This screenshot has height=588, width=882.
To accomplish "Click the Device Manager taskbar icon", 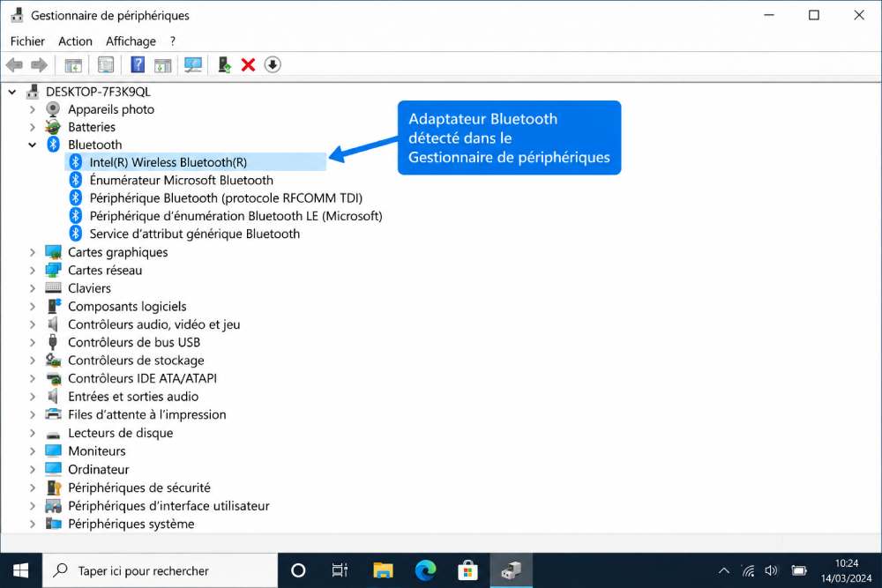I will (x=511, y=570).
